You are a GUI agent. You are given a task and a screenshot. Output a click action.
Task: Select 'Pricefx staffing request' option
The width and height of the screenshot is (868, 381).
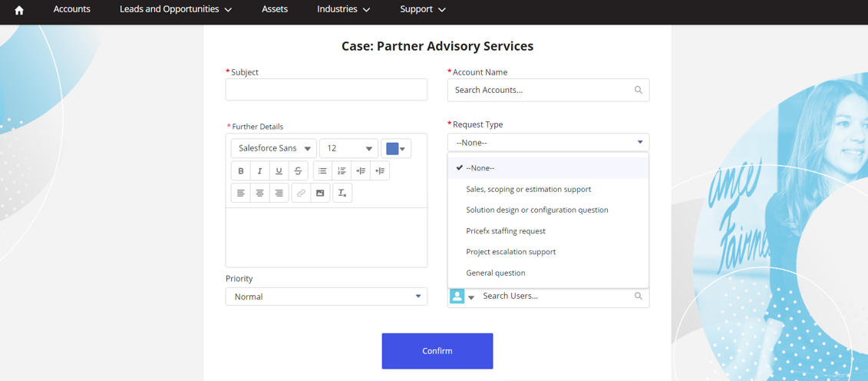click(x=506, y=230)
